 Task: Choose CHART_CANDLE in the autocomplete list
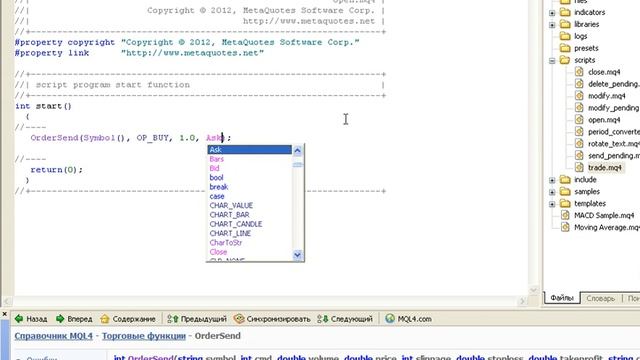249,224
